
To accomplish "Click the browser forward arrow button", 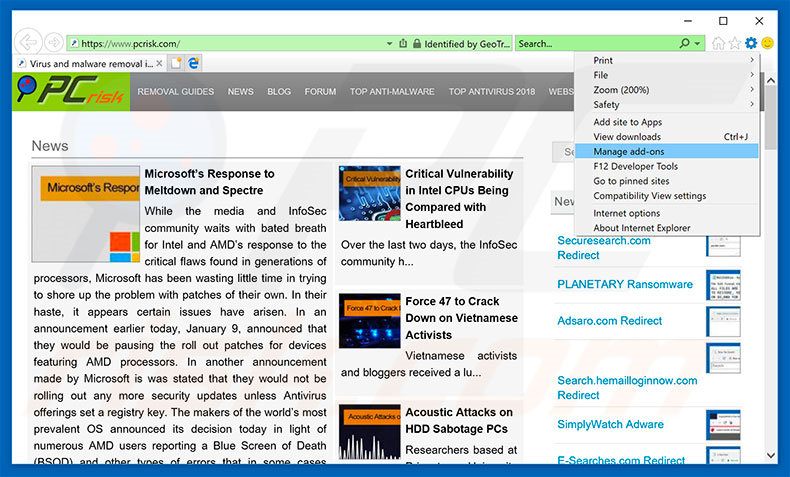I will coord(51,43).
